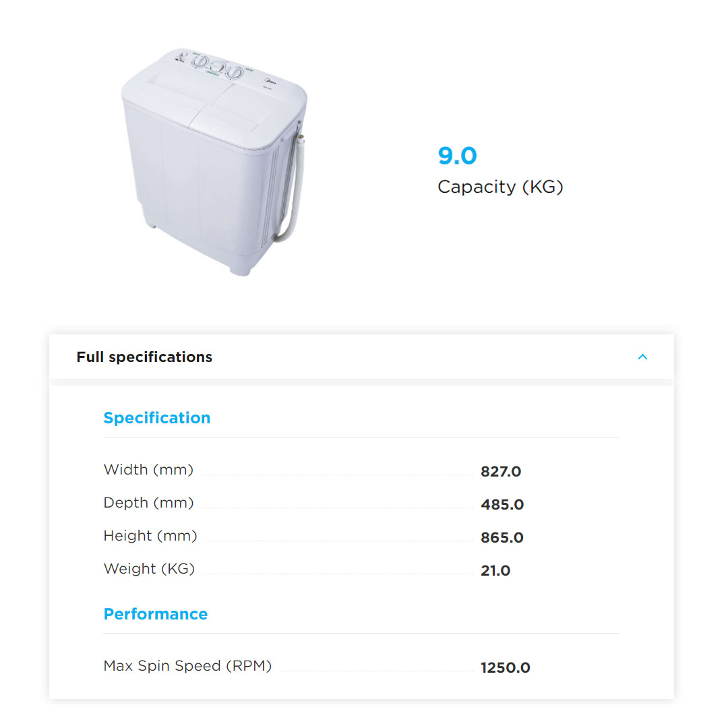Select the Depth (mm) label

pos(148,503)
